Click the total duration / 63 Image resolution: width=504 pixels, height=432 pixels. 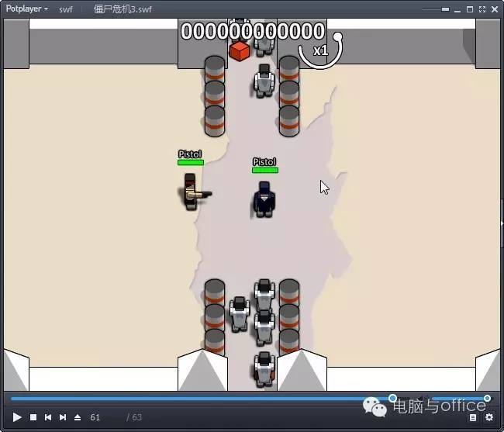click(134, 417)
